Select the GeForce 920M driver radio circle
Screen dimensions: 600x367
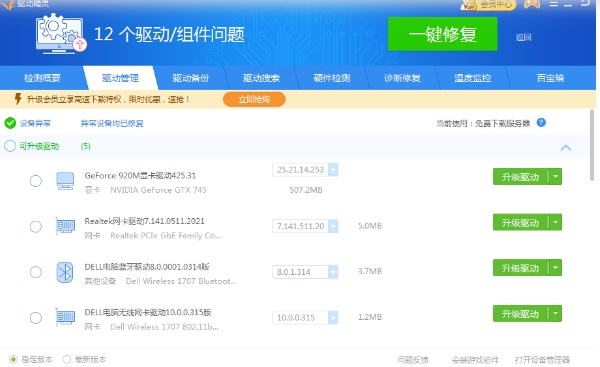(36, 181)
